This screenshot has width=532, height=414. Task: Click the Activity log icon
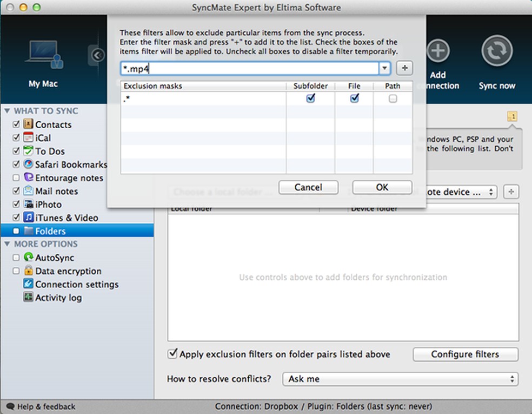click(x=28, y=297)
